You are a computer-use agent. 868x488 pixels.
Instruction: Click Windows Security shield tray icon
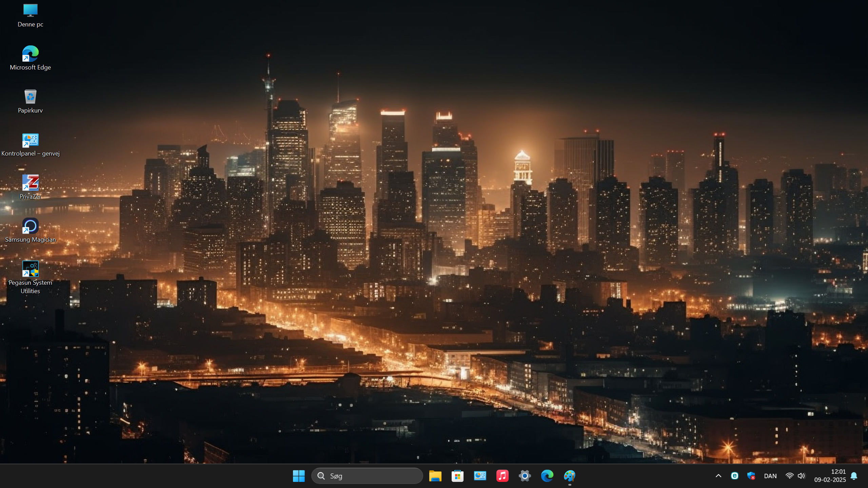pyautogui.click(x=751, y=476)
